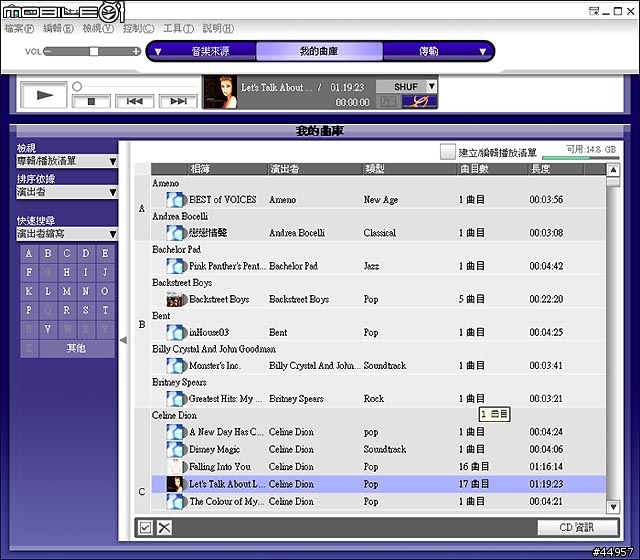Viewport: 640px width, 560px height.
Task: Skip to the previous track
Action: (x=134, y=101)
